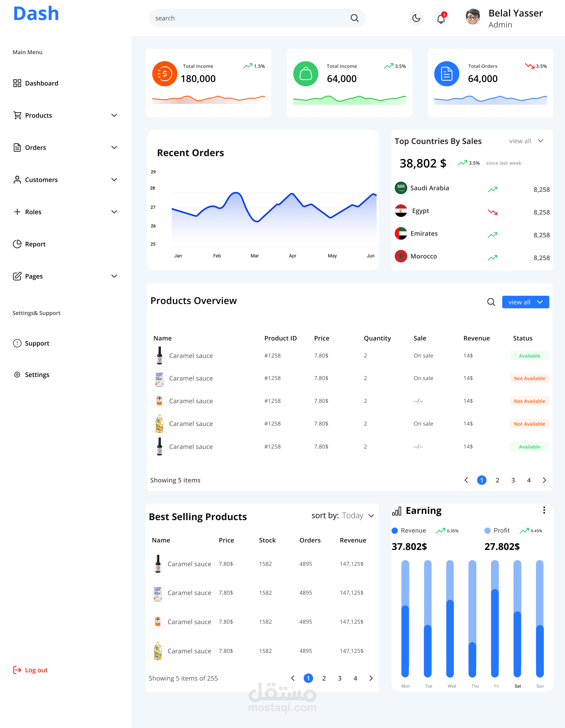Image resolution: width=565 pixels, height=728 pixels.
Task: Open notifications with the bell icon
Action: coord(441,18)
